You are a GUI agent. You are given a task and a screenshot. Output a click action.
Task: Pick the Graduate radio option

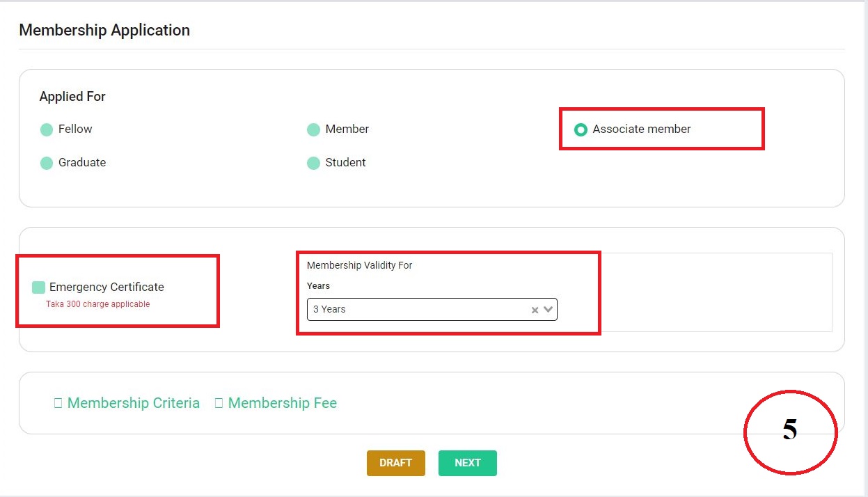click(x=47, y=163)
